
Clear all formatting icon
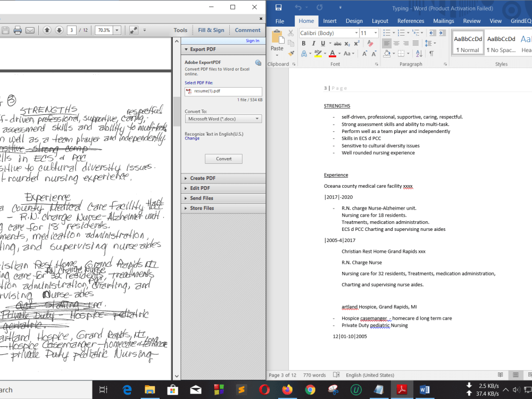click(x=370, y=44)
